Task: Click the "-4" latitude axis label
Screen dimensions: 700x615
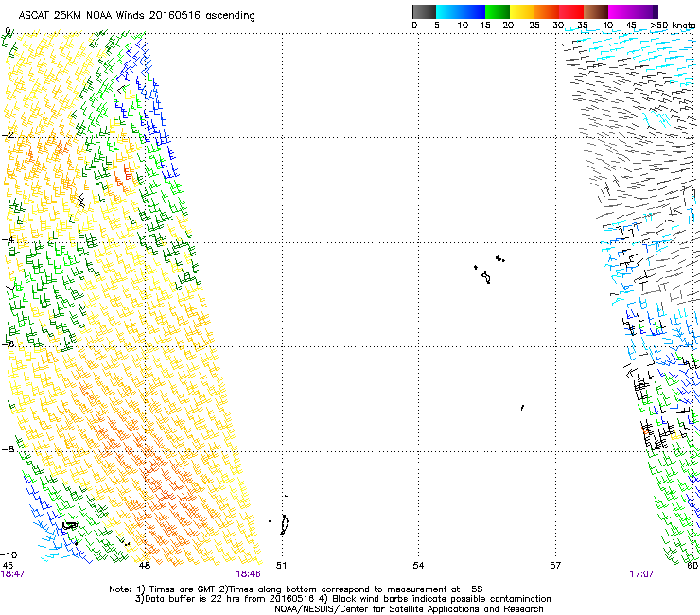Action: pyautogui.click(x=8, y=239)
